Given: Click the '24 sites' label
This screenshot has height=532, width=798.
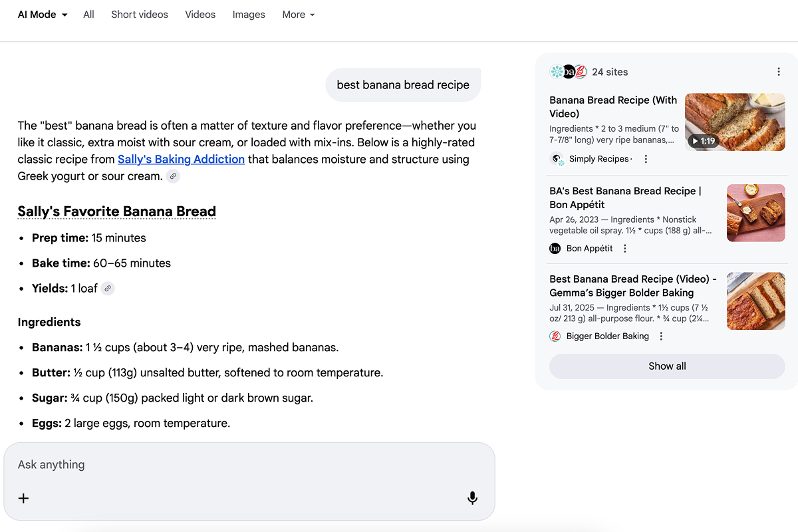Looking at the screenshot, I should 610,72.
